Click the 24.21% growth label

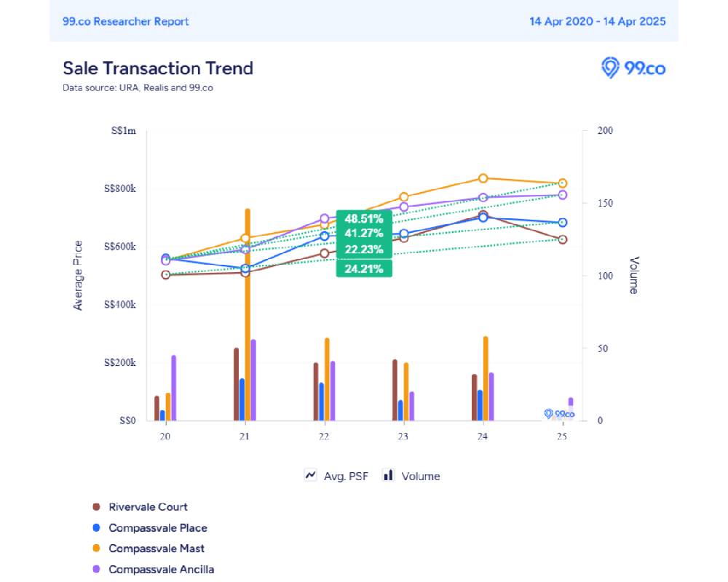coord(364,268)
